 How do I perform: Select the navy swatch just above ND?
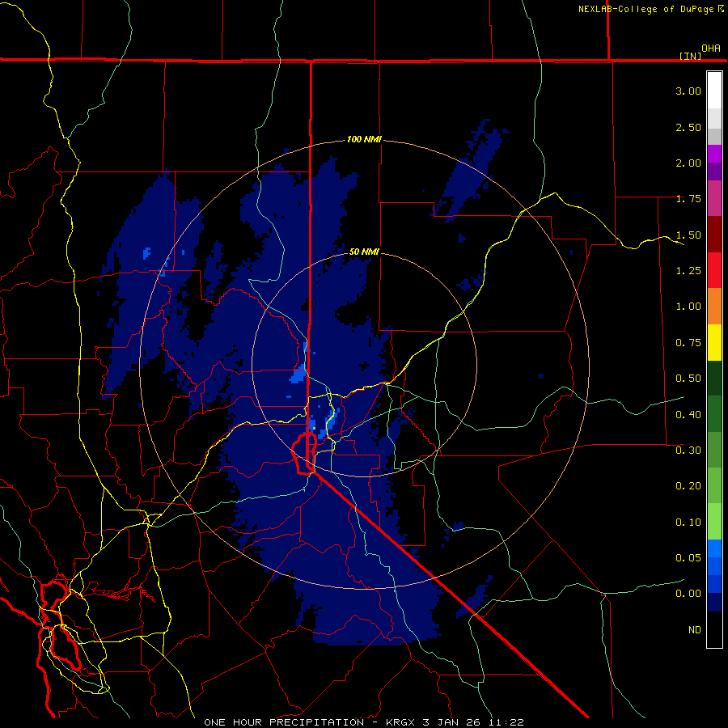pos(714,603)
